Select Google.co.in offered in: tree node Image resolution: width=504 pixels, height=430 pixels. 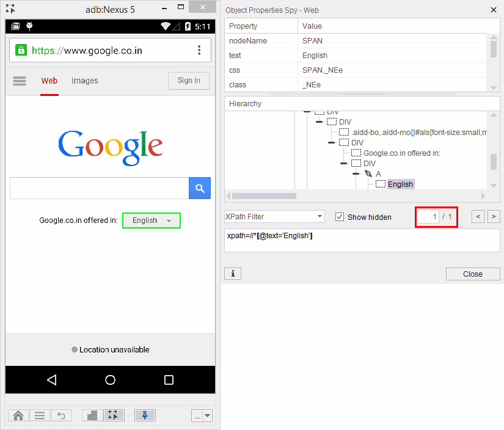click(402, 153)
